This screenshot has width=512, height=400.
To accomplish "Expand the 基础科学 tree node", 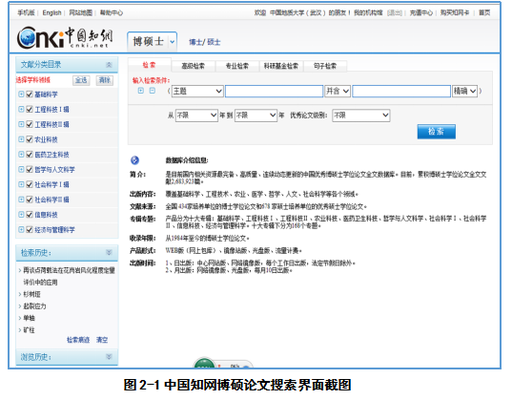I will click(21, 94).
